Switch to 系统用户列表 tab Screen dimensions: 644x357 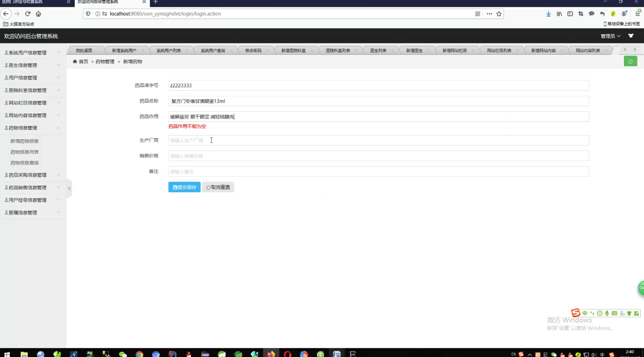click(169, 50)
